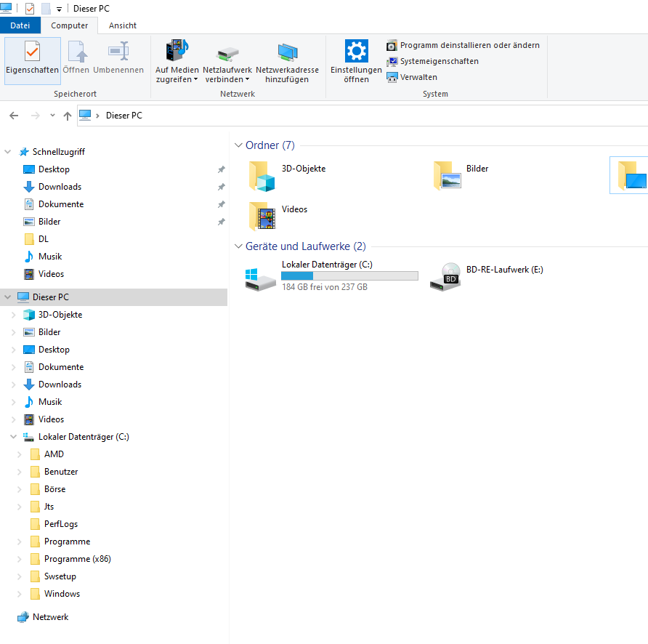Screen dimensions: 648x644
Task: Click the Netzwerkadresse hinzufügen icon
Action: (x=288, y=60)
